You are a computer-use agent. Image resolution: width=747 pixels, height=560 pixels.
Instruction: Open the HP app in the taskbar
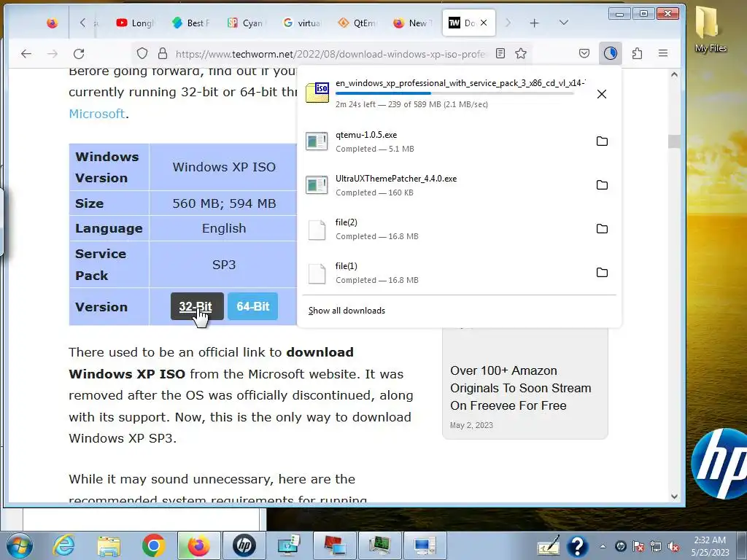tap(244, 545)
